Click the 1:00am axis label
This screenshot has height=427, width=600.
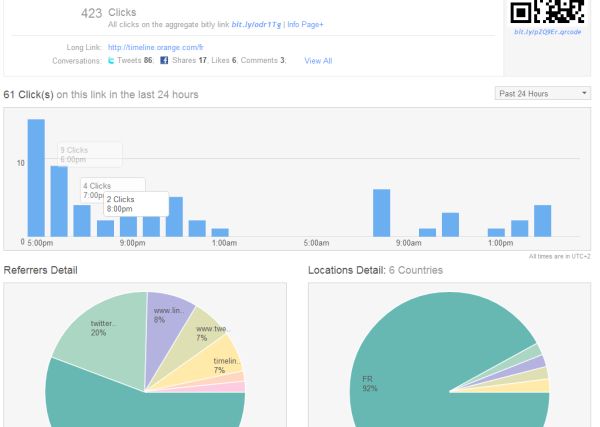(x=224, y=243)
